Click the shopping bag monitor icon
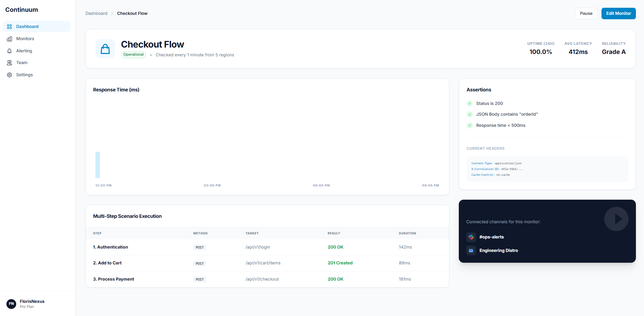Screen dimensions: 644x316 (x=105, y=49)
